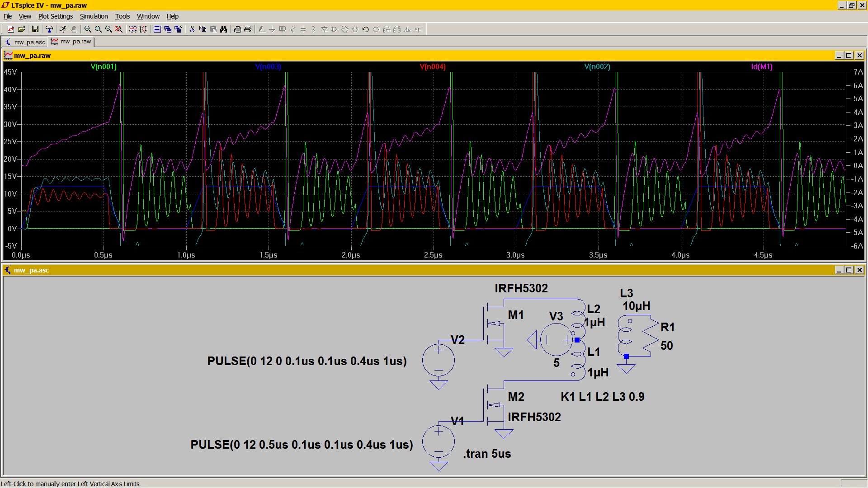Screen dimensions: 868x488
Task: Maximize the mw_pa.raw plot pane
Action: tap(849, 56)
